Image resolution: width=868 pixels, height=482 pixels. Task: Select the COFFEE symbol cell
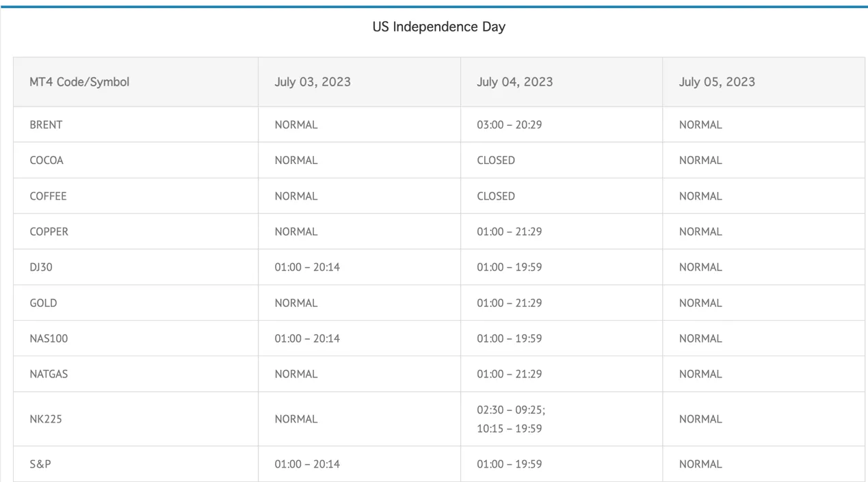pos(135,196)
